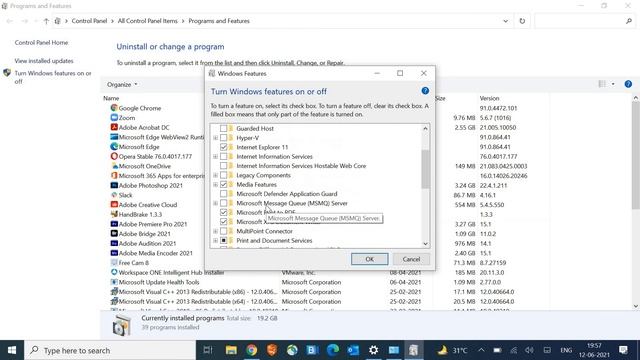Screen dimensions: 640x360
Task: Click the Adobe Acrobat DC icon
Action: [114, 127]
